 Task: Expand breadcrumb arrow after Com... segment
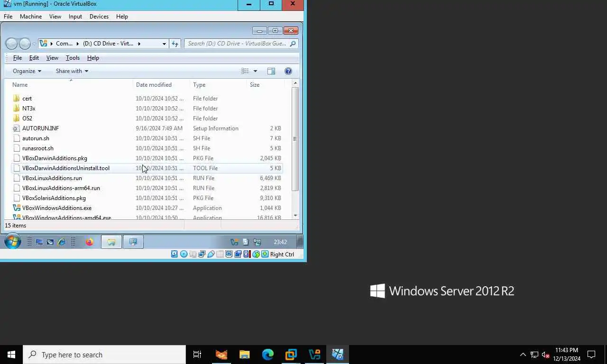coord(77,44)
